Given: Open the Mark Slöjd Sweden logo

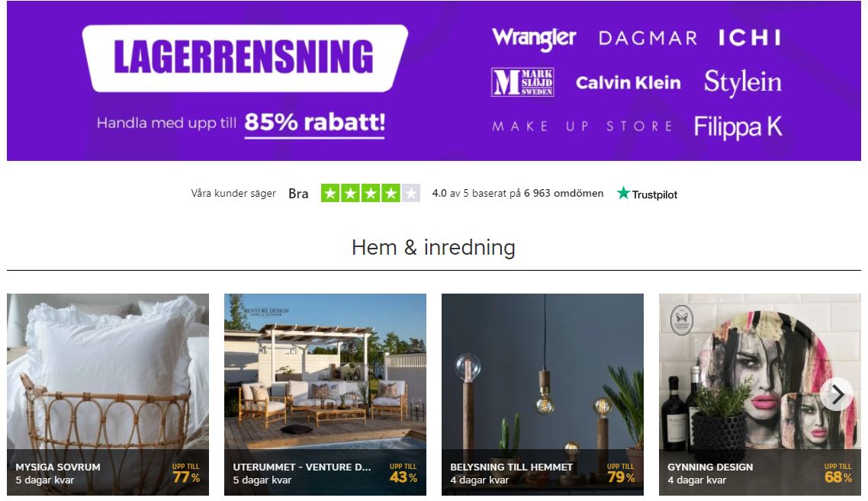Looking at the screenshot, I should 522,82.
